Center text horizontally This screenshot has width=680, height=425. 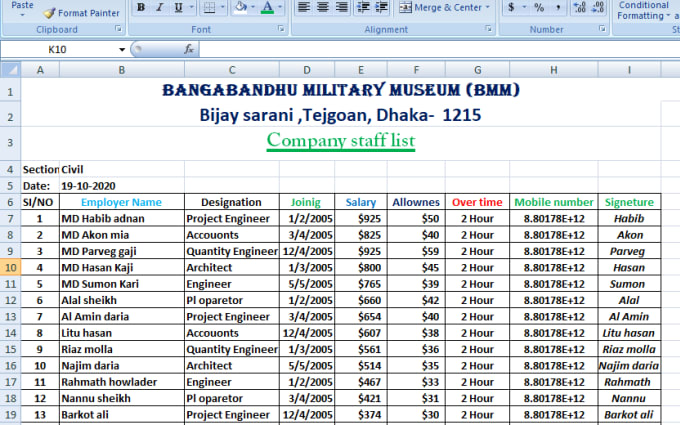(323, 7)
